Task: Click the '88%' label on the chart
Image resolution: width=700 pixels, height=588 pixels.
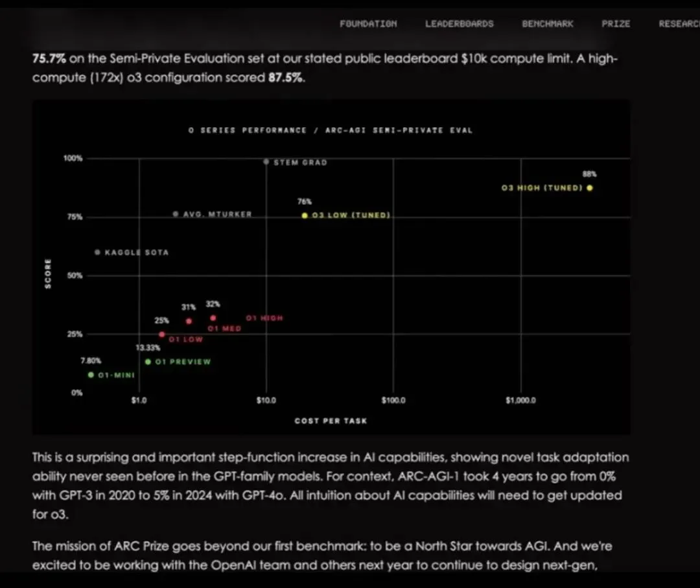Action: pos(589,174)
